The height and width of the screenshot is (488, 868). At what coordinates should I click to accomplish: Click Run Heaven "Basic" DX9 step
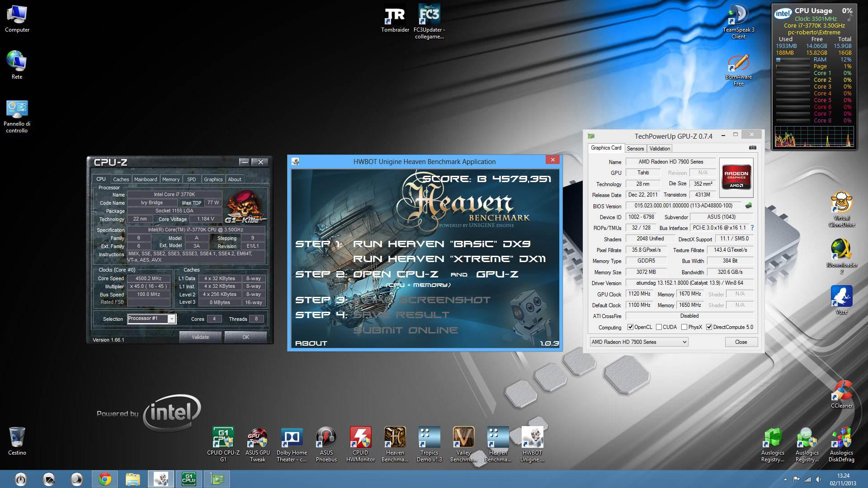click(441, 244)
